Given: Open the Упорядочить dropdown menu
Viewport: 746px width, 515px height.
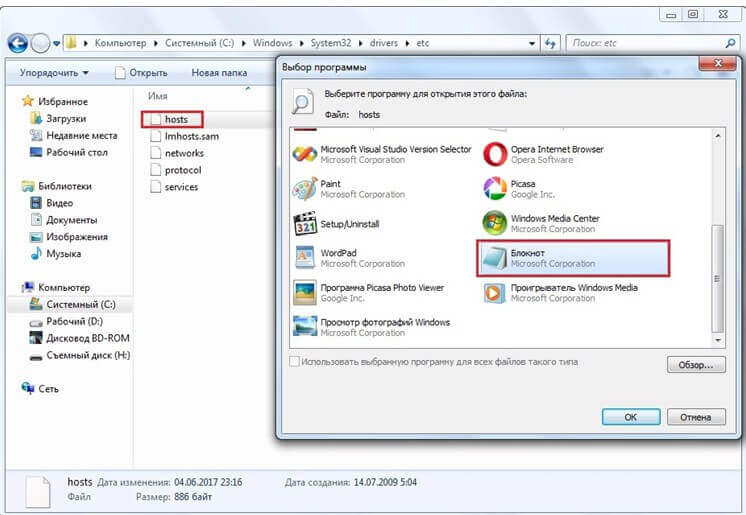Looking at the screenshot, I should 54,73.
